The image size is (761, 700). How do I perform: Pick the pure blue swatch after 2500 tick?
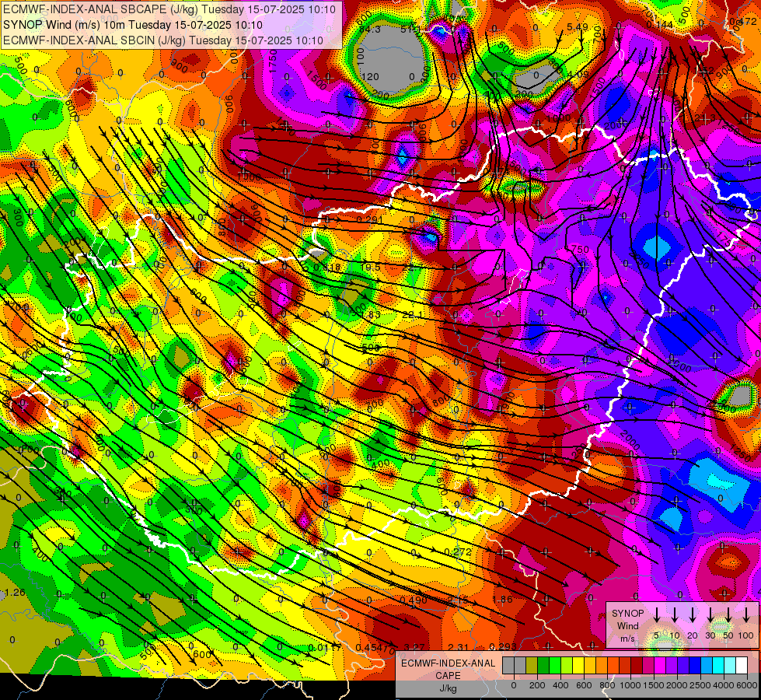(x=694, y=666)
